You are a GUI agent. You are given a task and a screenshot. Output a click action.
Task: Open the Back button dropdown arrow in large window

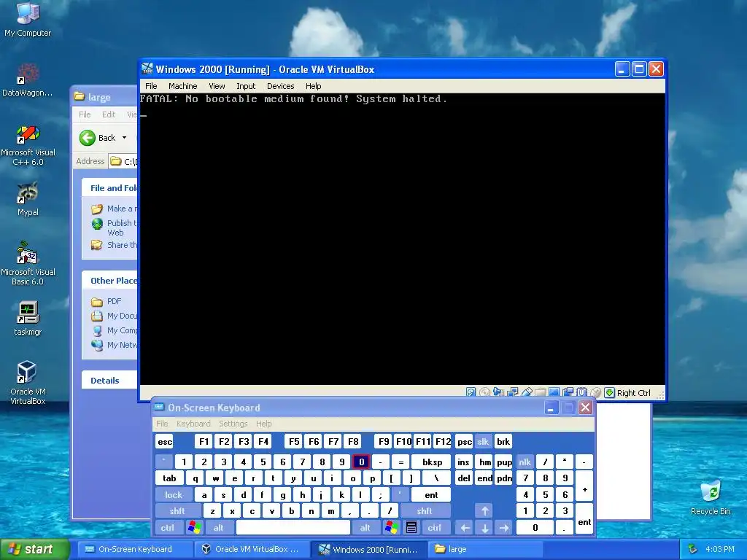coord(124,138)
